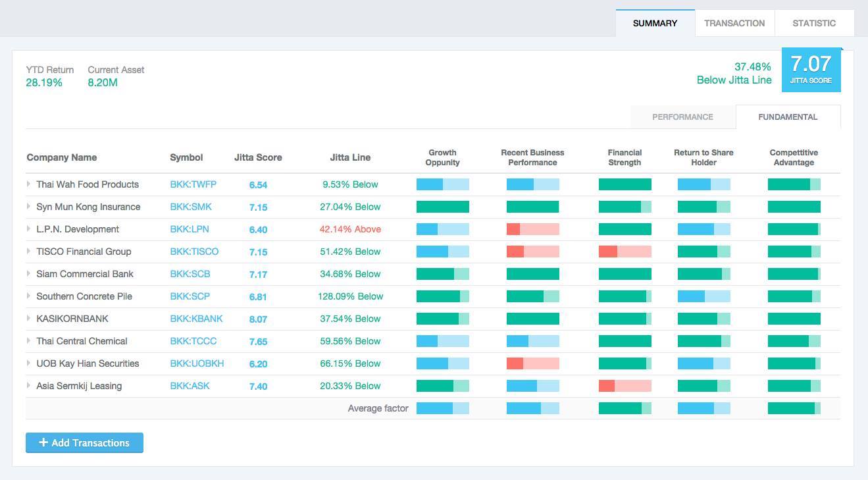The height and width of the screenshot is (480, 868).
Task: Click the Jitta Score column header
Action: click(x=258, y=157)
